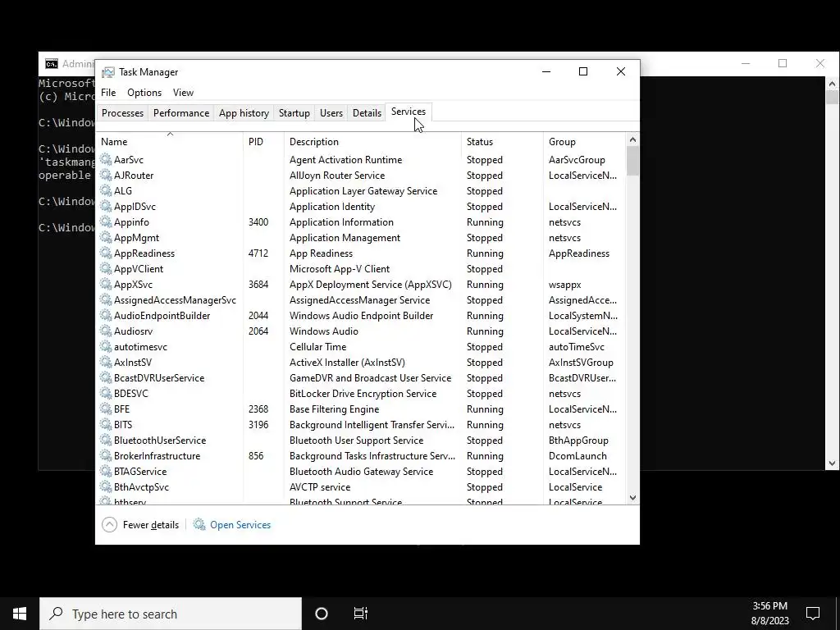The height and width of the screenshot is (630, 840).
Task: Click the AssignedAccessManagerSvc gear icon
Action: pos(106,300)
